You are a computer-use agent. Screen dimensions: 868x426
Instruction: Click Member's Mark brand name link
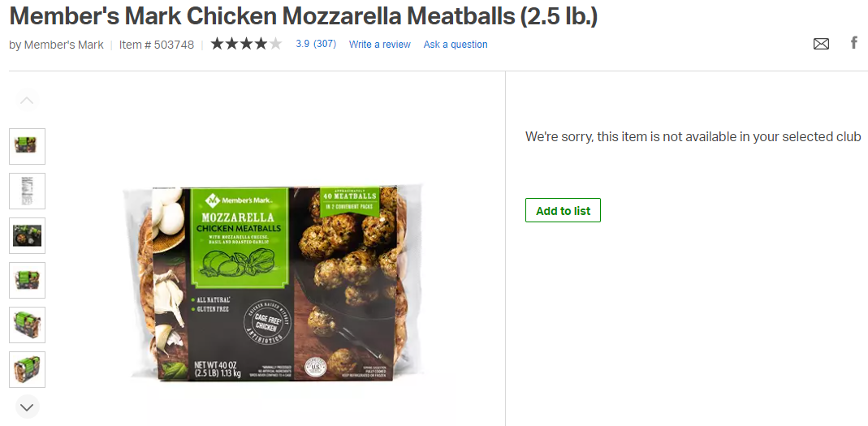click(x=63, y=45)
